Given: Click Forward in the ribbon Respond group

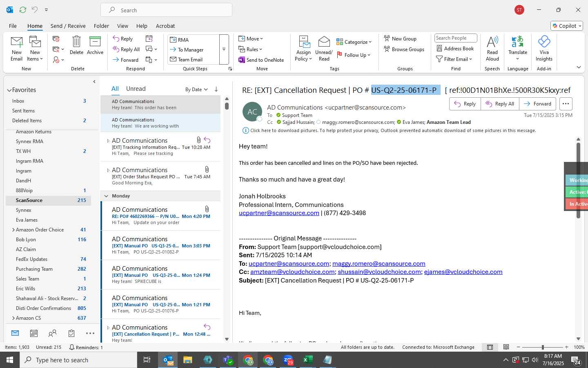Looking at the screenshot, I should point(126,60).
